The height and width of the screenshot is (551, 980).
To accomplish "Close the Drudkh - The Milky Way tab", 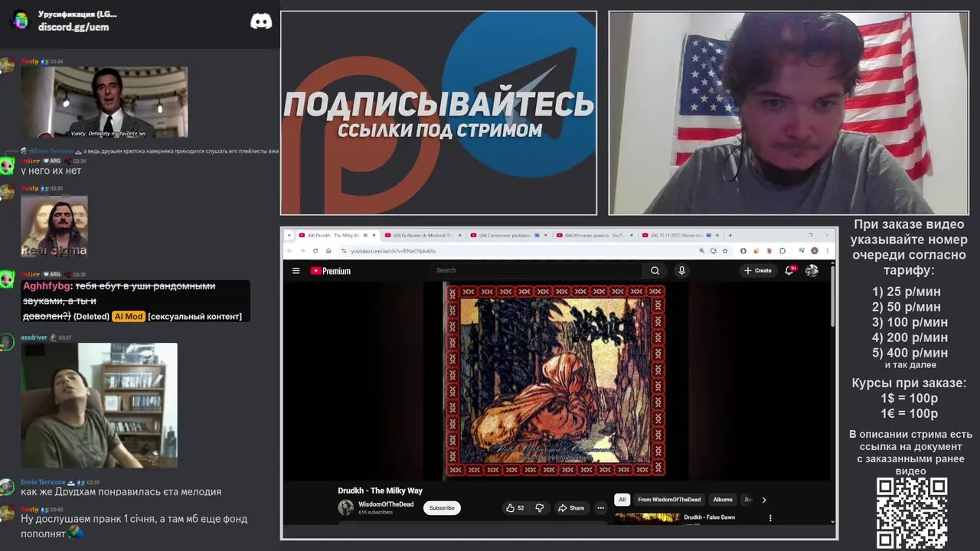I will (x=374, y=235).
